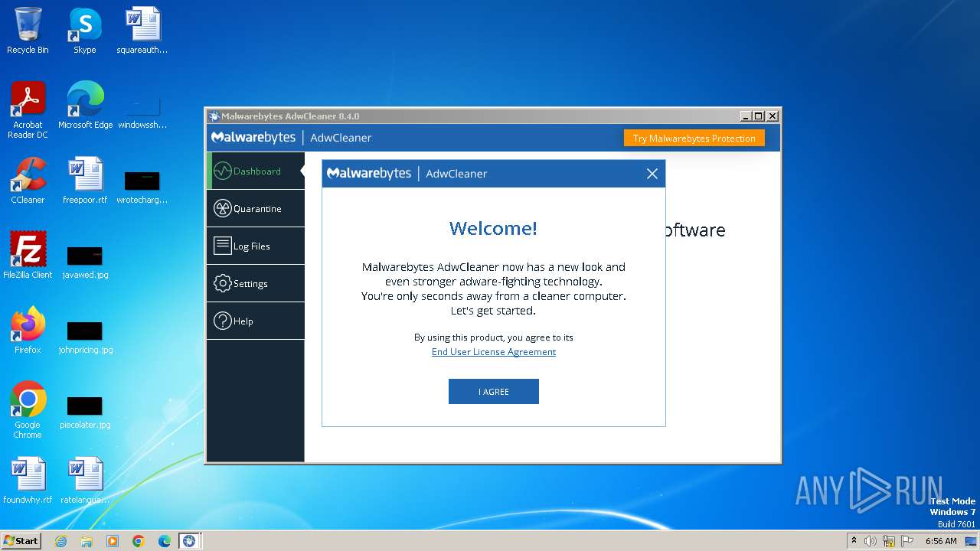Click the Quarantine biohazard icon

222,208
